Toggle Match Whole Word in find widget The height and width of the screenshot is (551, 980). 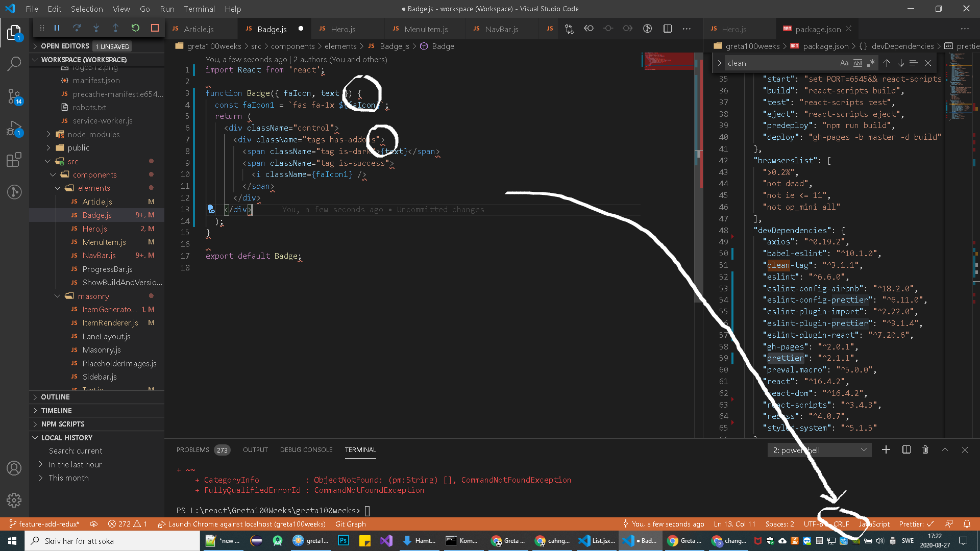click(x=857, y=63)
